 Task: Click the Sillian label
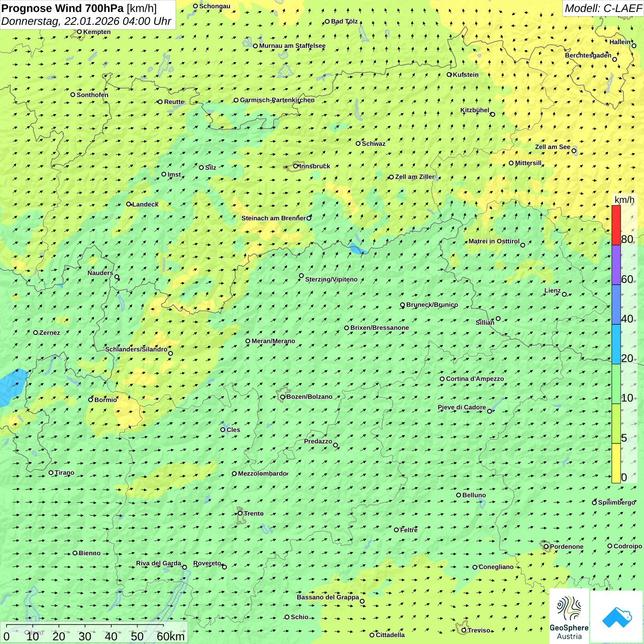click(x=485, y=322)
